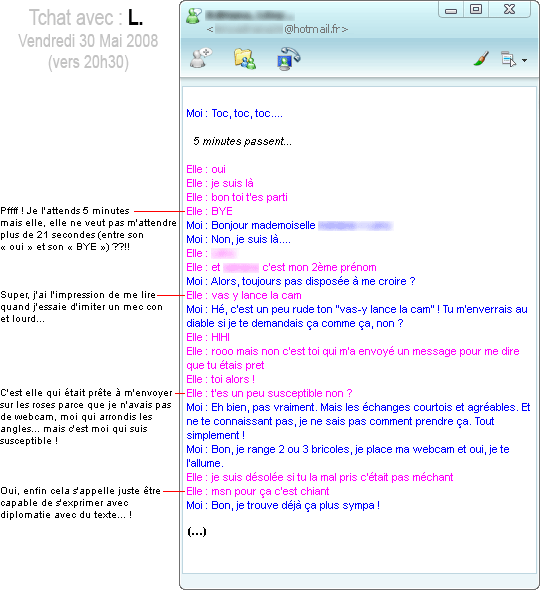Open the paintbrush color scheme icon

(x=481, y=59)
